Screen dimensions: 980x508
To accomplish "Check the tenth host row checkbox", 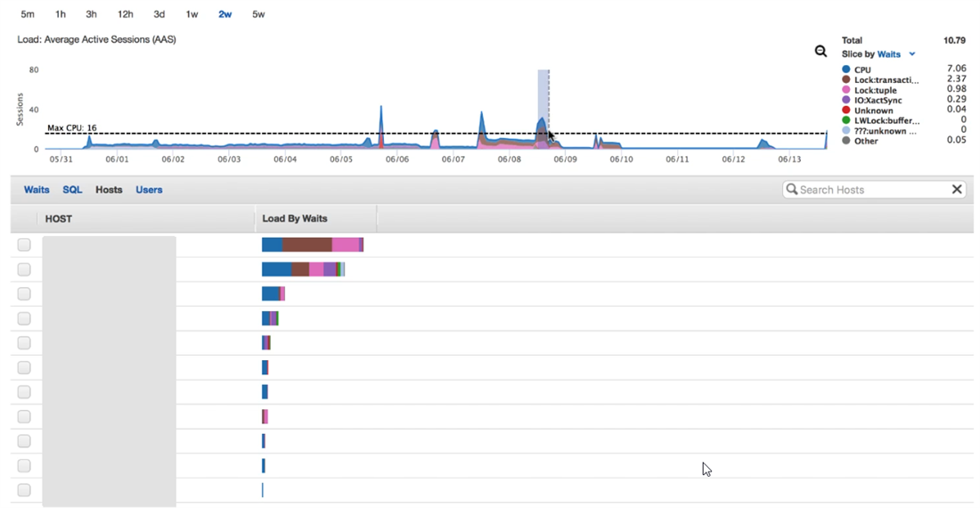I will click(x=24, y=465).
